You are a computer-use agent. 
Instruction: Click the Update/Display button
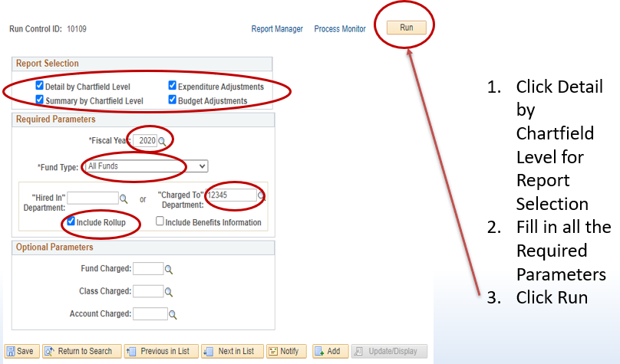point(390,351)
